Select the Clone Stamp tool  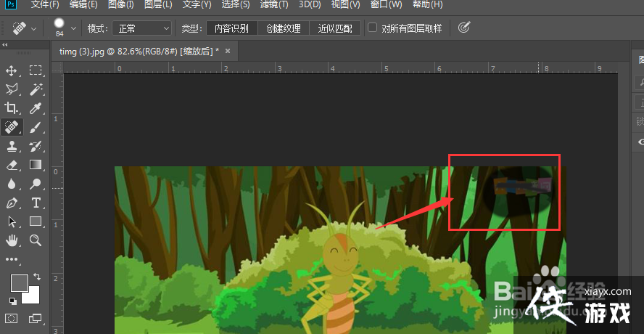click(12, 146)
